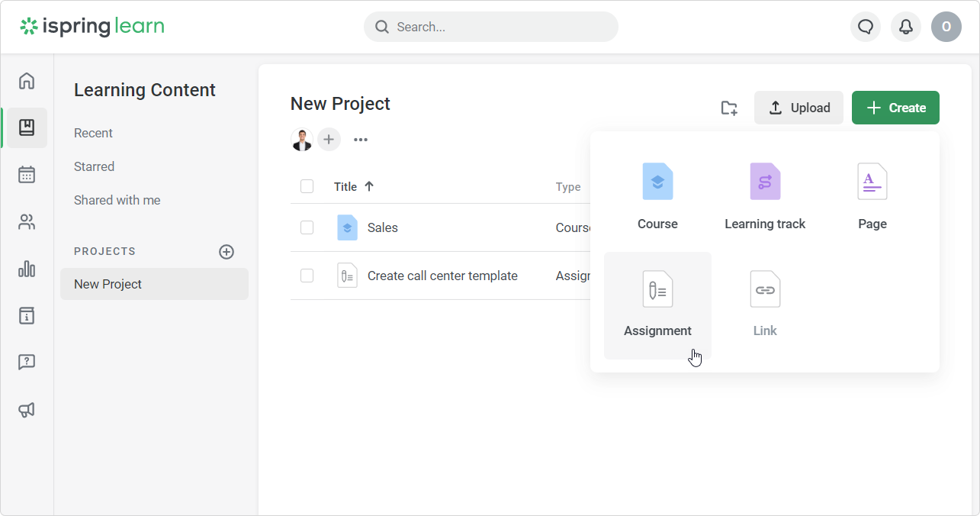
Task: Open the Home icon in sidebar
Action: pyautogui.click(x=27, y=81)
